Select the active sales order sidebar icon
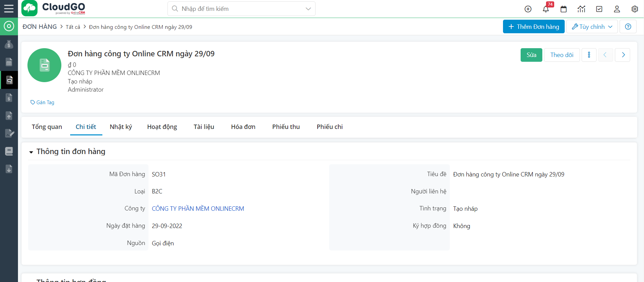 point(9,80)
